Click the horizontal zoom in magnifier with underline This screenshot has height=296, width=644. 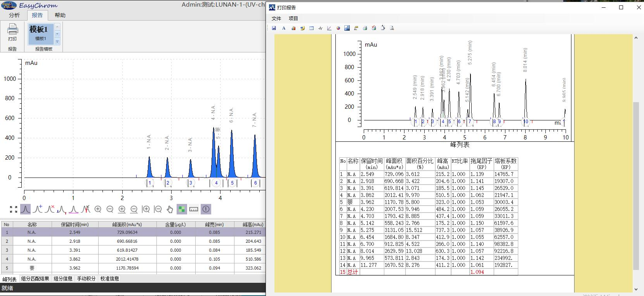[122, 209]
